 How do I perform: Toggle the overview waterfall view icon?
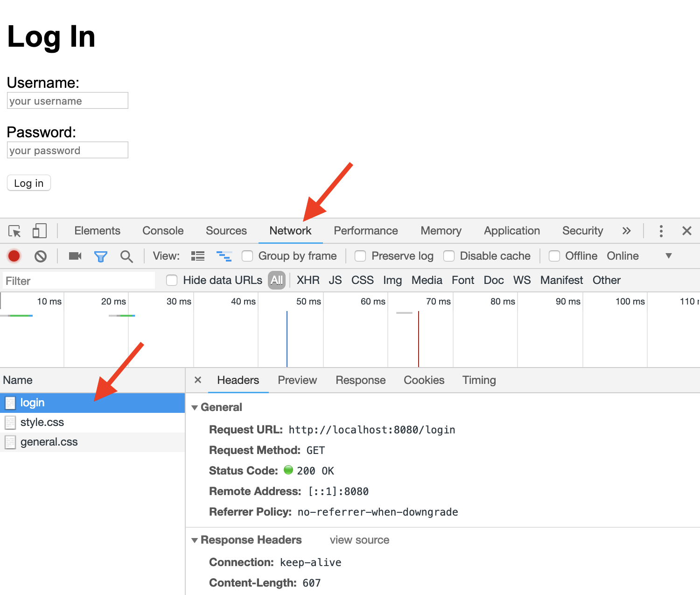click(x=224, y=256)
